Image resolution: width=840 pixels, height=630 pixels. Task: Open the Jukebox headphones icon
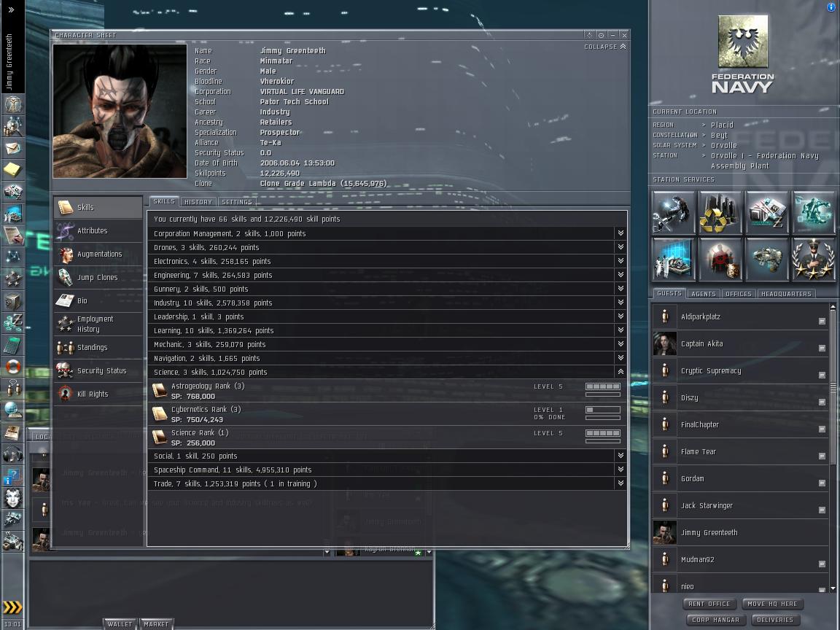click(x=12, y=455)
